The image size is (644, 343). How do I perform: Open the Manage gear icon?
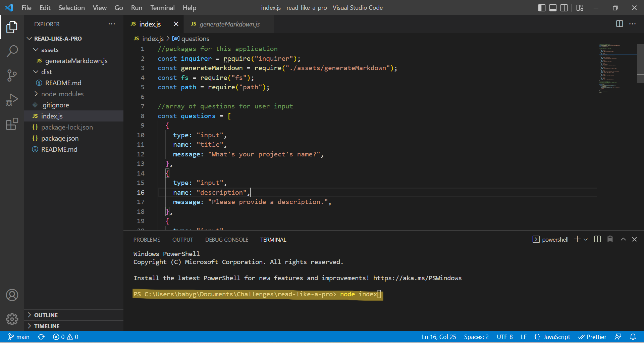(x=12, y=319)
